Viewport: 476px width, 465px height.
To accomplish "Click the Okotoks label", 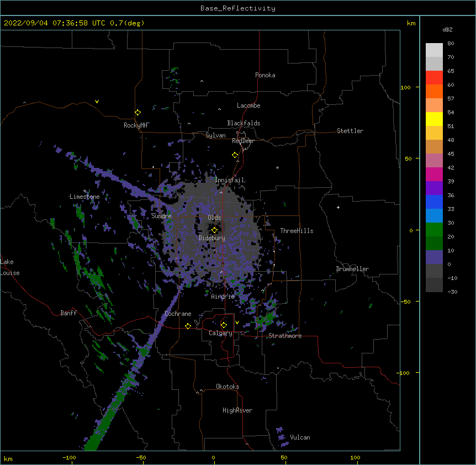I will (228, 387).
